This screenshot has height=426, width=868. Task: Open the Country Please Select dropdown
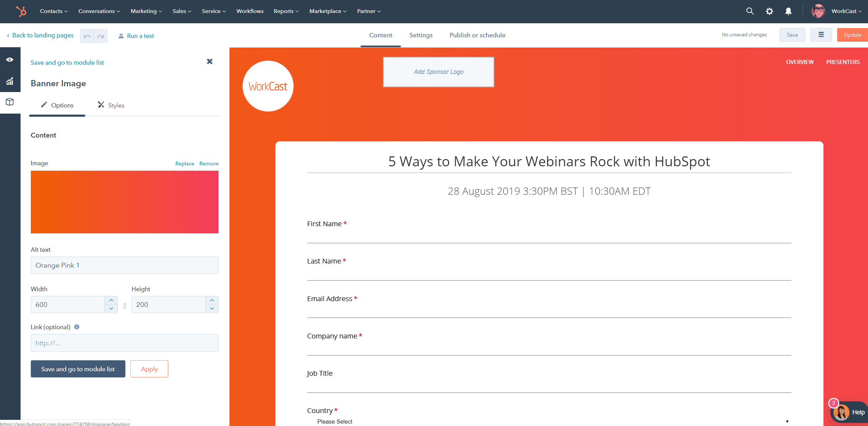tap(549, 422)
